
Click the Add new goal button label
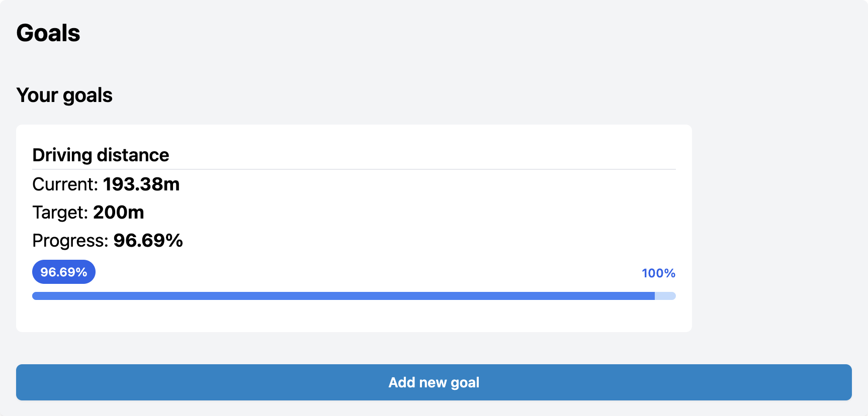[x=433, y=382]
